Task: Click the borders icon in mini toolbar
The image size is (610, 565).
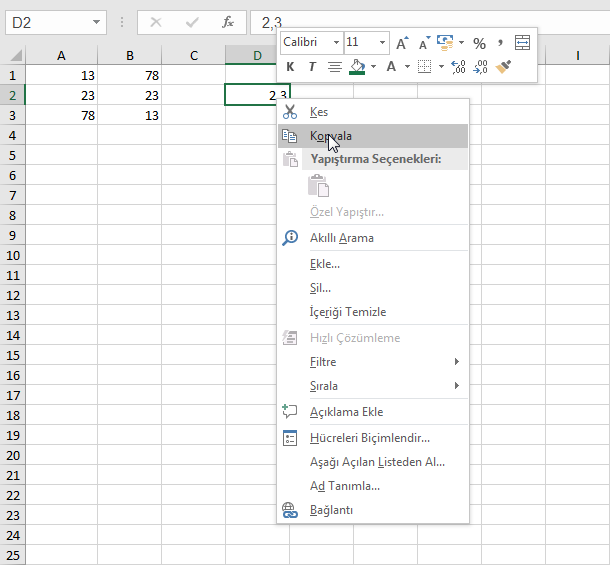Action: 424,67
